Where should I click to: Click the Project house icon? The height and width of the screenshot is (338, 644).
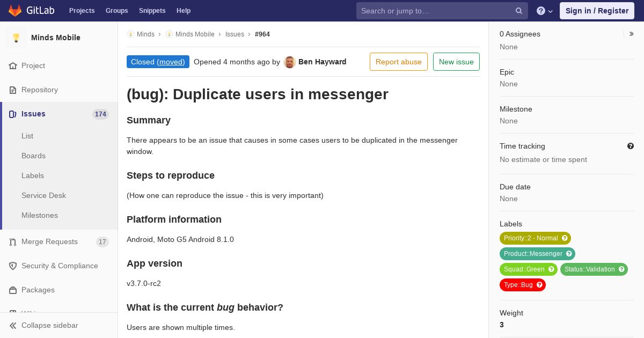[x=13, y=65]
